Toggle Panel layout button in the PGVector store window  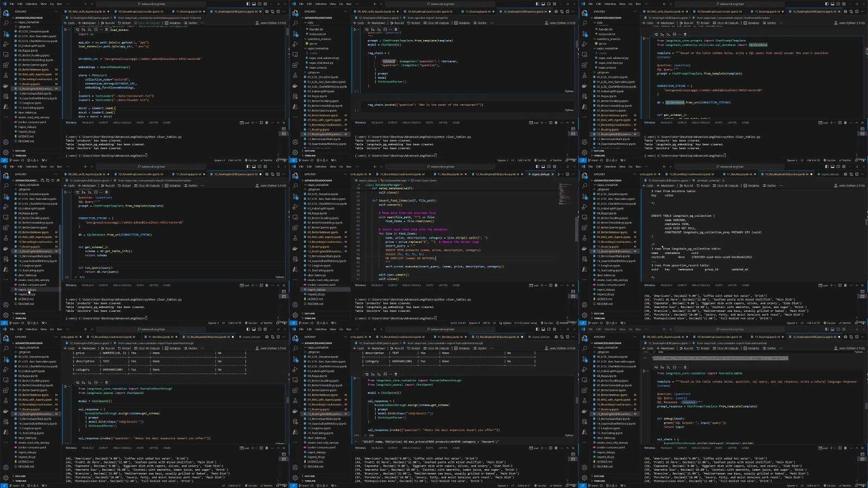pos(253,4)
